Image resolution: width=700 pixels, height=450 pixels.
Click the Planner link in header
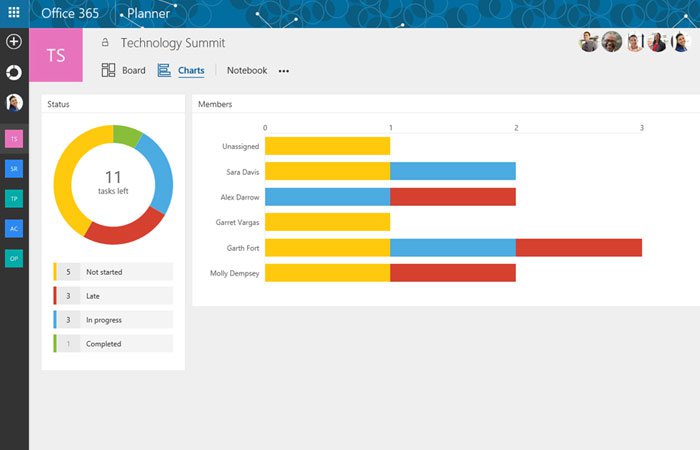pos(148,13)
